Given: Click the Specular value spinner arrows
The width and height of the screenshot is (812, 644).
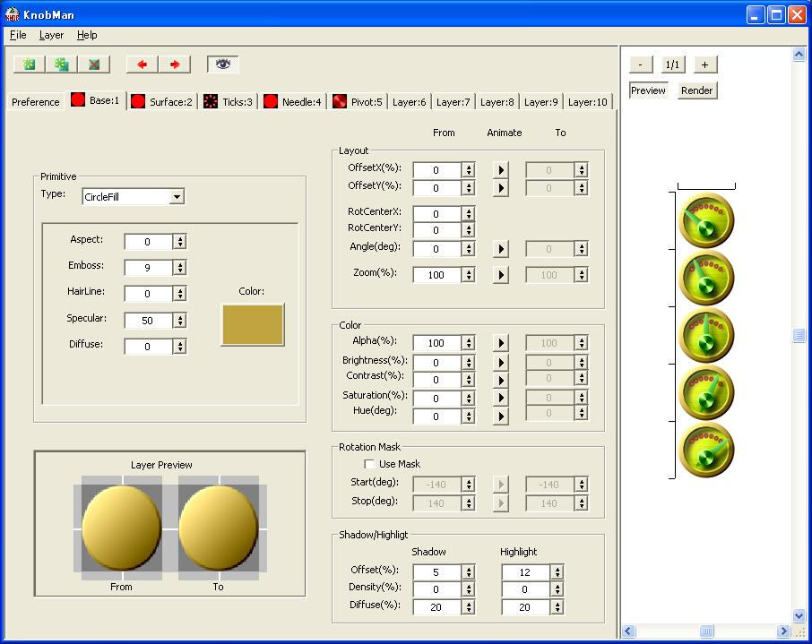Looking at the screenshot, I should pyautogui.click(x=180, y=321).
